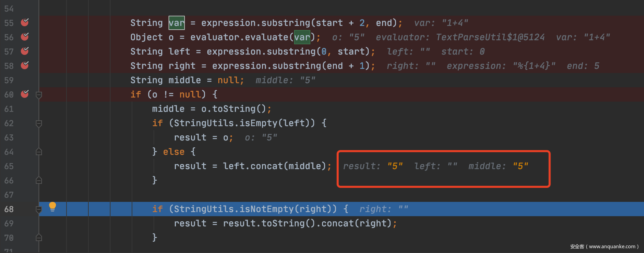644x253 pixels.
Task: Click the var argument inside evaluator.evaluate()
Action: 302,37
